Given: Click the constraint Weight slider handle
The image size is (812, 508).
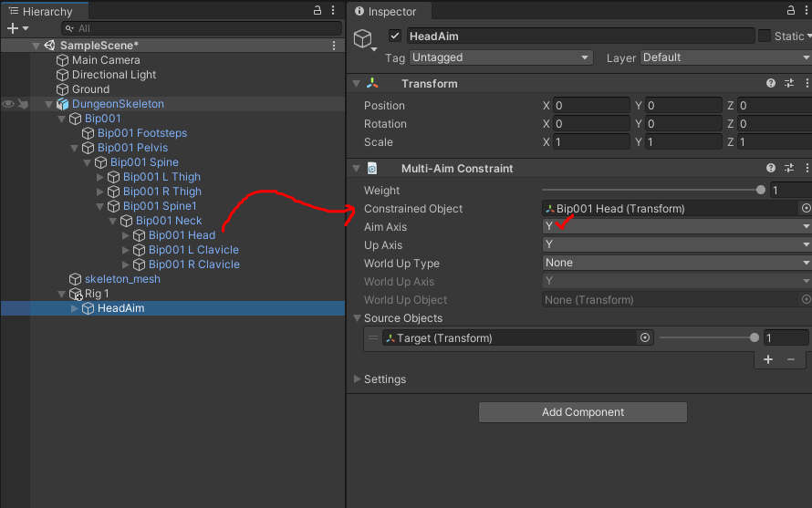Looking at the screenshot, I should (760, 190).
